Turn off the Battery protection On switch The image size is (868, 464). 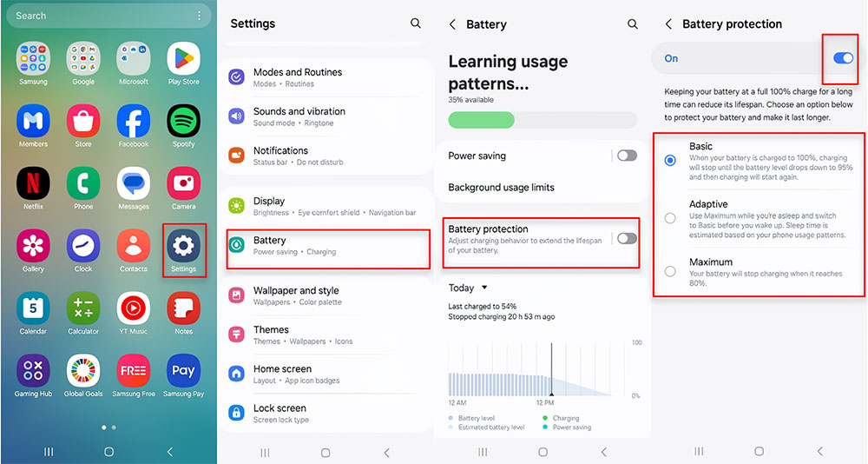pyautogui.click(x=843, y=58)
